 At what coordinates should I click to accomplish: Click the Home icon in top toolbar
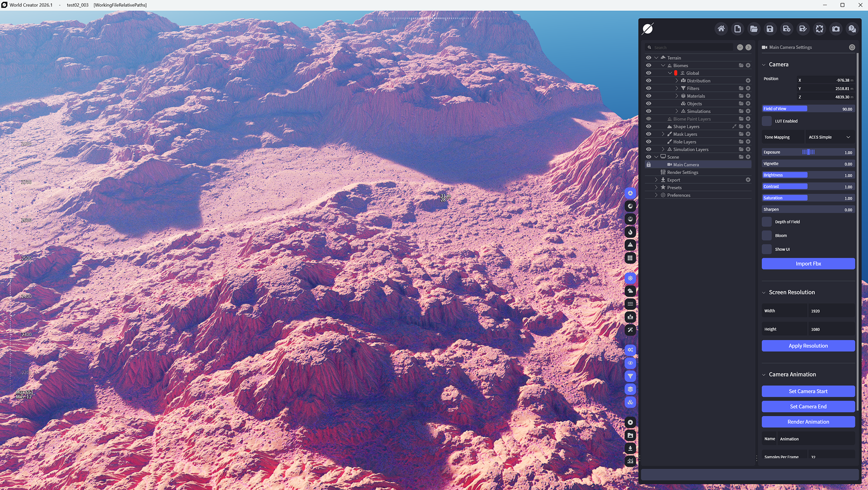(x=721, y=29)
